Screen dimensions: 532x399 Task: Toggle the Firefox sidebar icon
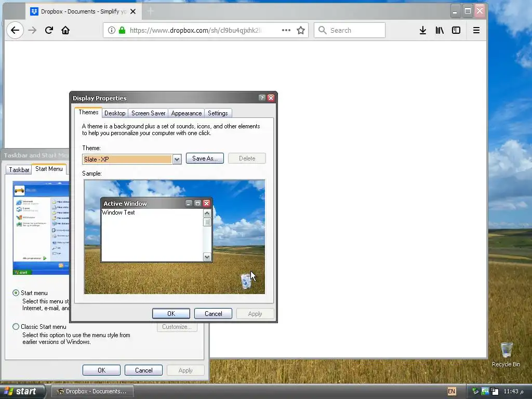(x=456, y=30)
